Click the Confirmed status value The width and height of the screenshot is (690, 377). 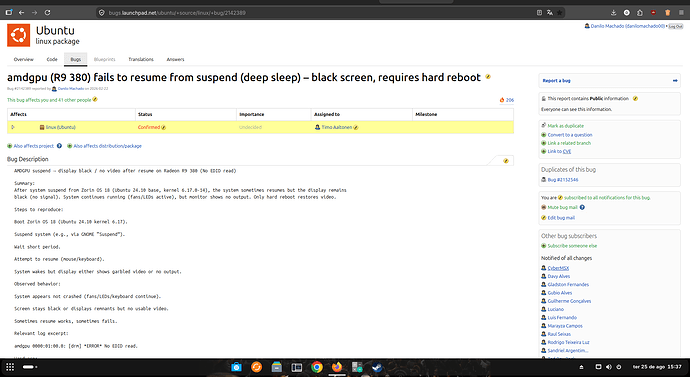tap(149, 127)
